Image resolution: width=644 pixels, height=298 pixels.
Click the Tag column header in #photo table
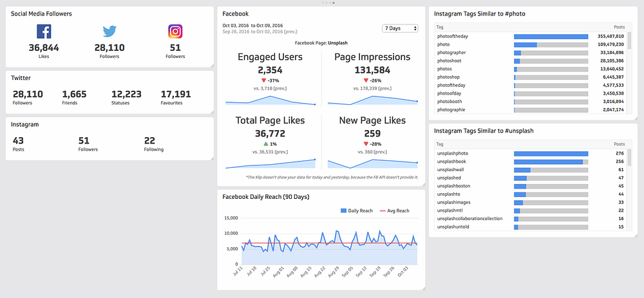coord(440,27)
